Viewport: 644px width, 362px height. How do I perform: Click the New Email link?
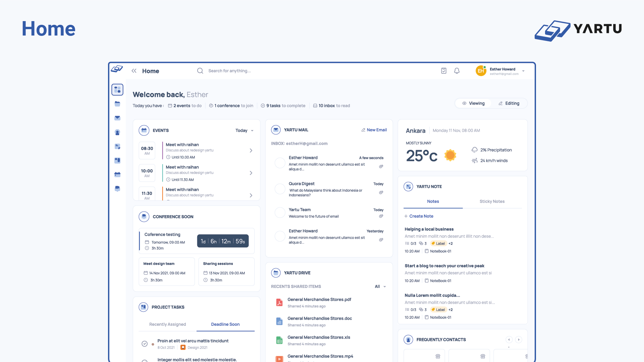(374, 130)
